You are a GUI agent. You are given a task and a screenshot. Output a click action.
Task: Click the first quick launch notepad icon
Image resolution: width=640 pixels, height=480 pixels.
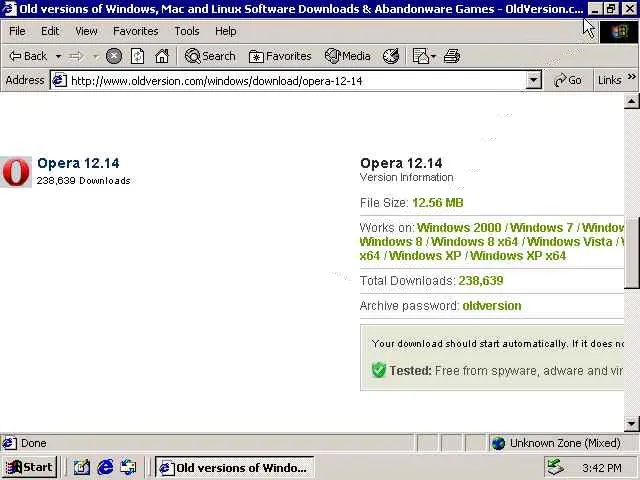[81, 467]
